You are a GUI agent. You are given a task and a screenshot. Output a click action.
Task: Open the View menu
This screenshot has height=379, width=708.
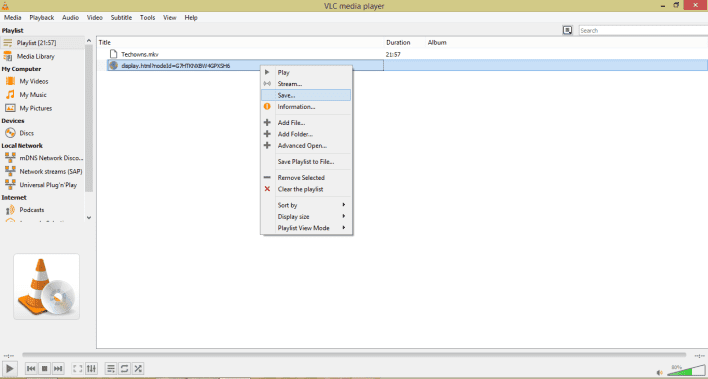pyautogui.click(x=170, y=18)
